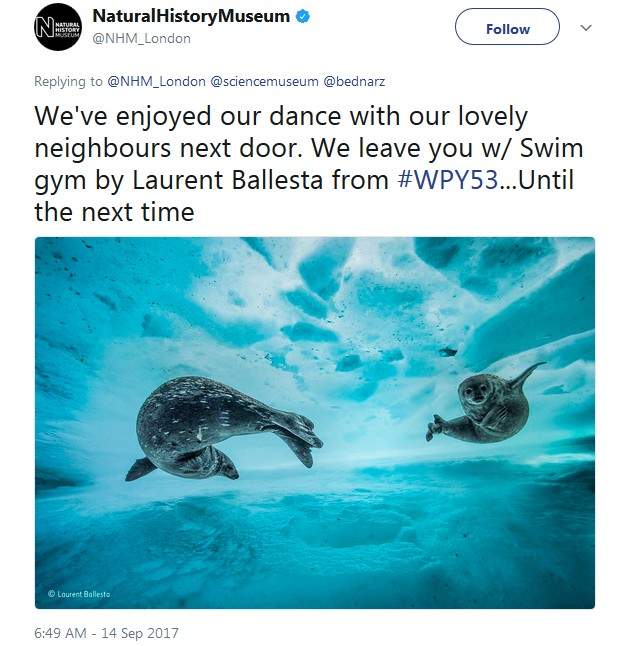The image size is (627, 646).
Task: Click the @NHM_London handle below the name
Action: click(x=141, y=38)
